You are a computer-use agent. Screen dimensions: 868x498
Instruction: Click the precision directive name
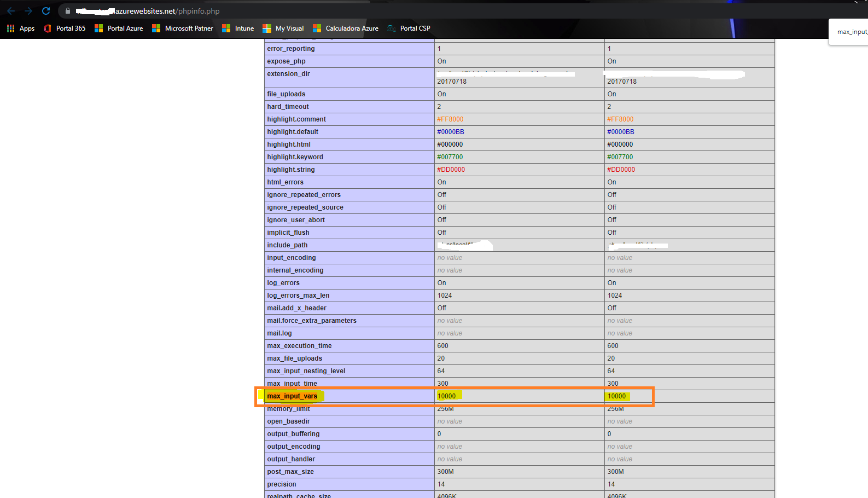282,484
